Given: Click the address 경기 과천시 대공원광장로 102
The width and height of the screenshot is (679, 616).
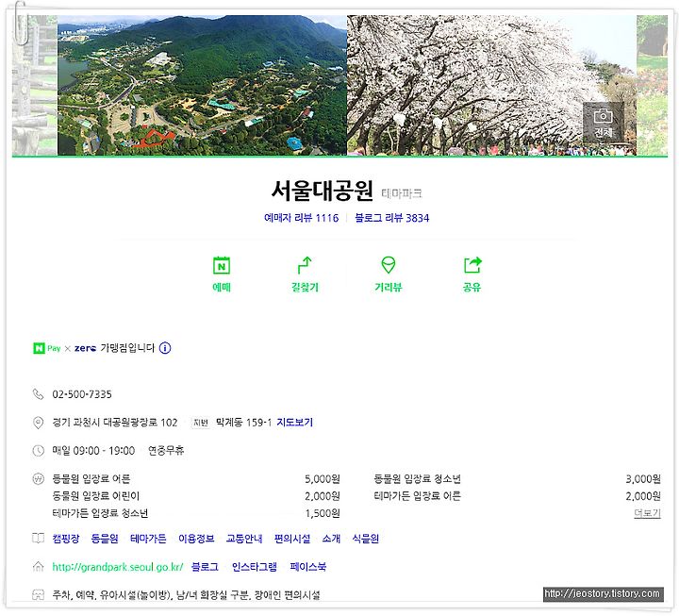Looking at the screenshot, I should 115,423.
